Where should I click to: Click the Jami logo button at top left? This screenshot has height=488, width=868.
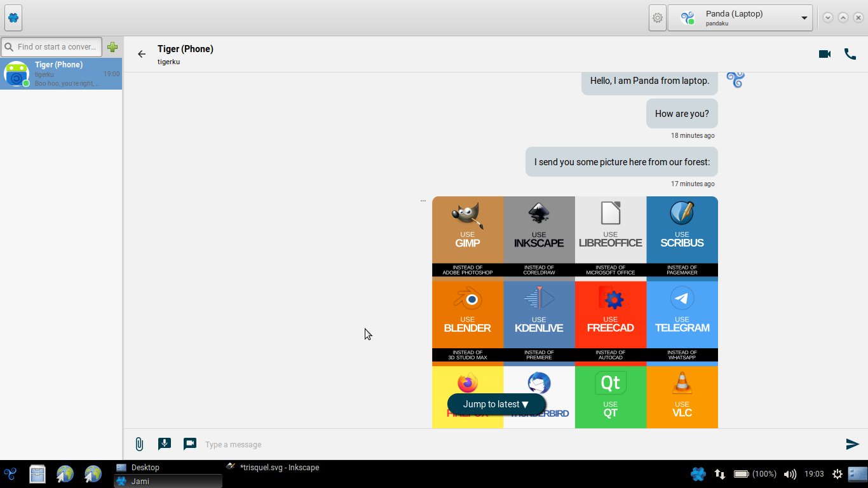[13, 18]
